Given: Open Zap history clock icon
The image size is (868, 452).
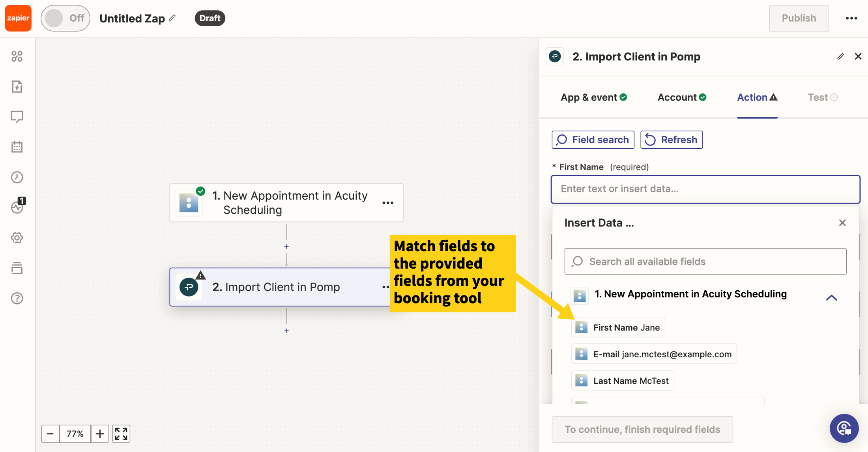Looking at the screenshot, I should (x=17, y=177).
